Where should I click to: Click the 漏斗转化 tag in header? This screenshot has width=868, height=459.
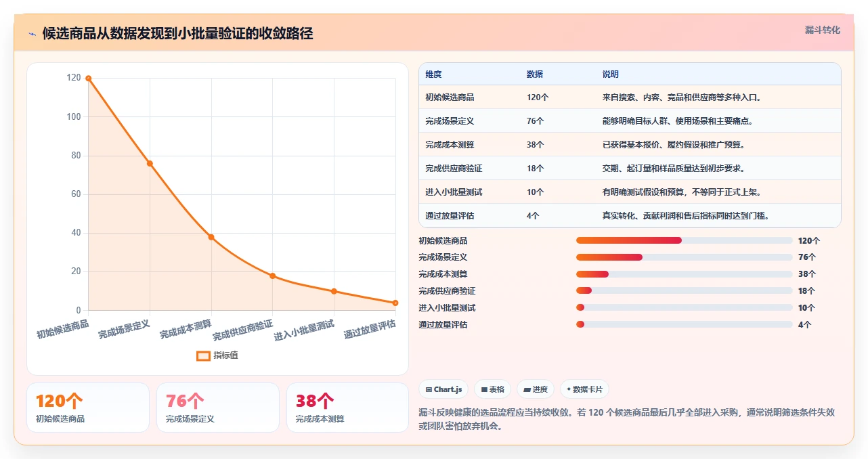coord(823,30)
